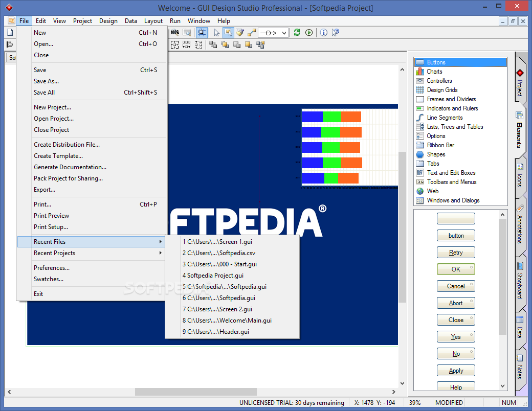Select Indicators and Rulers category
The image size is (532, 411).
pyautogui.click(x=452, y=108)
